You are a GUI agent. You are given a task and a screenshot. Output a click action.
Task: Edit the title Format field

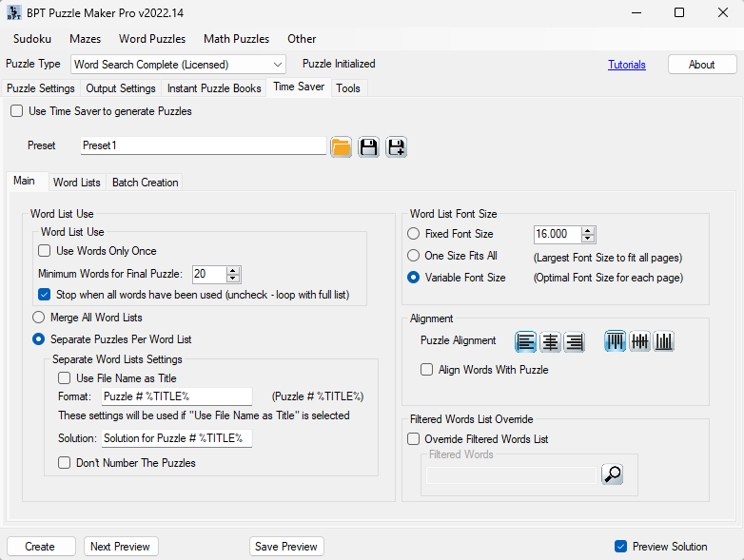(177, 396)
